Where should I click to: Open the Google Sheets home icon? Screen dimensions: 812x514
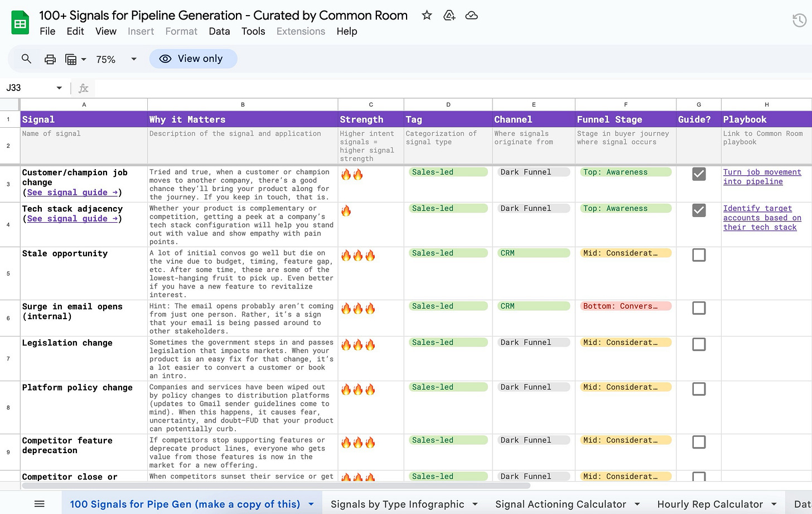click(21, 23)
